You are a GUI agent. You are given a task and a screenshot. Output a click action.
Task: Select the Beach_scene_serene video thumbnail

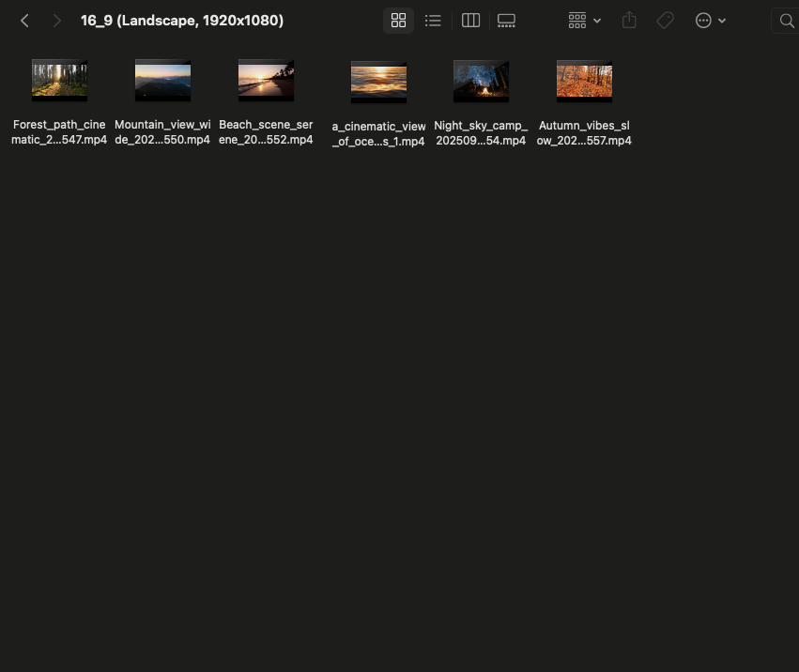click(266, 81)
